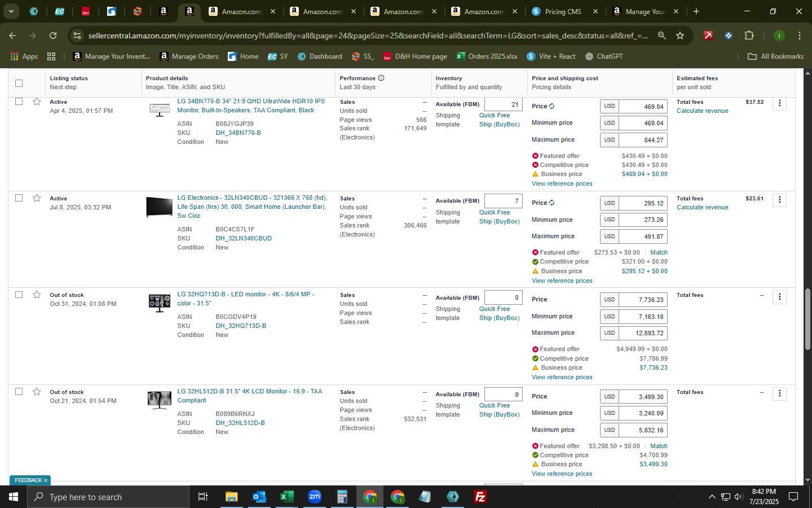Bookmark this page with the star icon
812x508 pixels.
(x=680, y=36)
